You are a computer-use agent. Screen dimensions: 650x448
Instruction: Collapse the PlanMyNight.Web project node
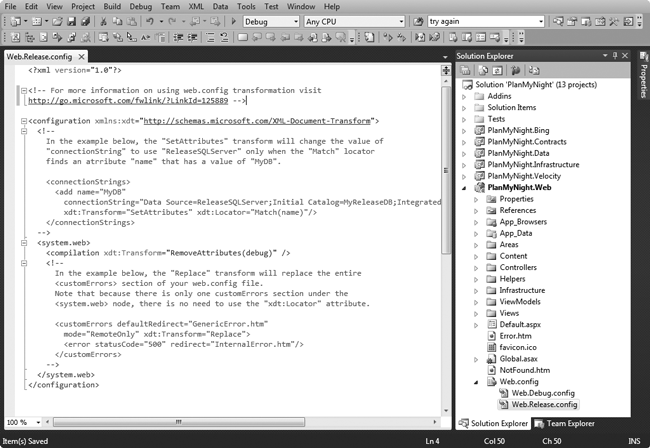(x=464, y=188)
